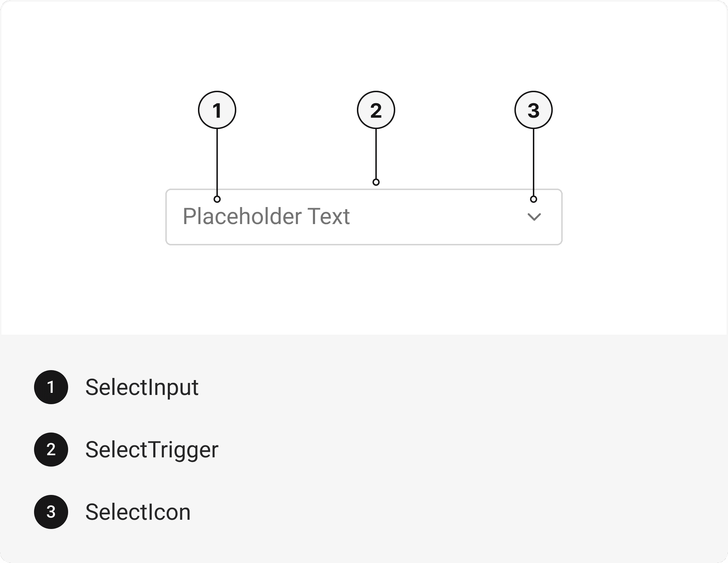The image size is (728, 563).
Task: Click the pointer dot above select border
Action: point(376,182)
